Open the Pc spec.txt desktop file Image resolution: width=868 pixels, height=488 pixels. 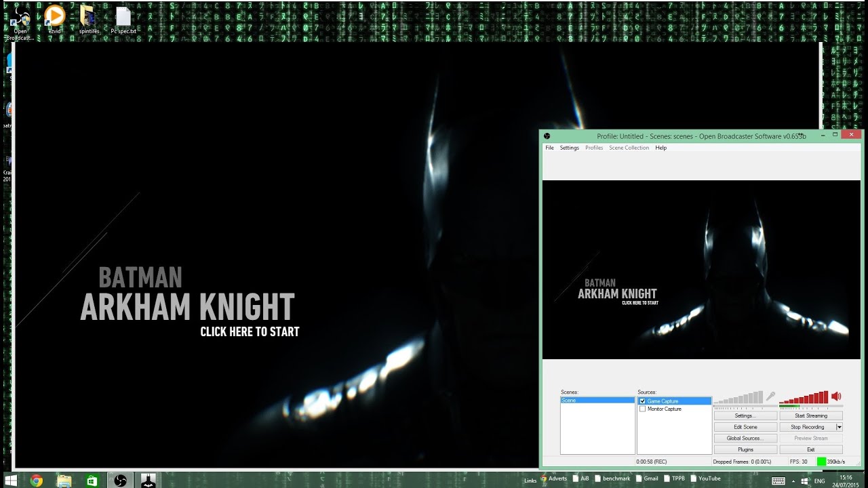(123, 19)
